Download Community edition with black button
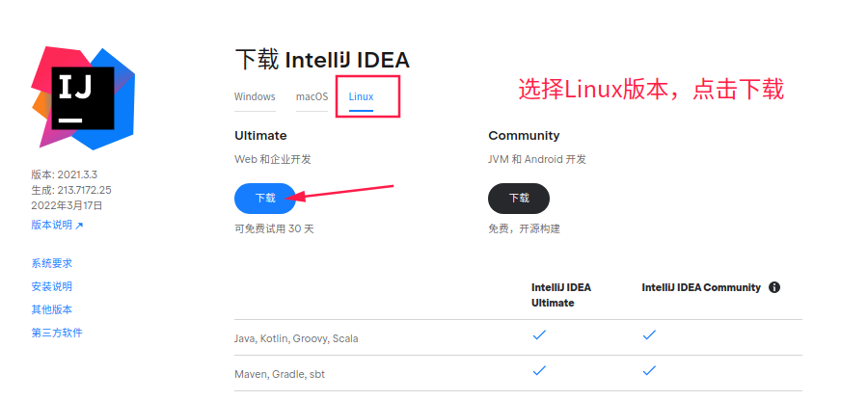The image size is (868, 401). point(519,198)
